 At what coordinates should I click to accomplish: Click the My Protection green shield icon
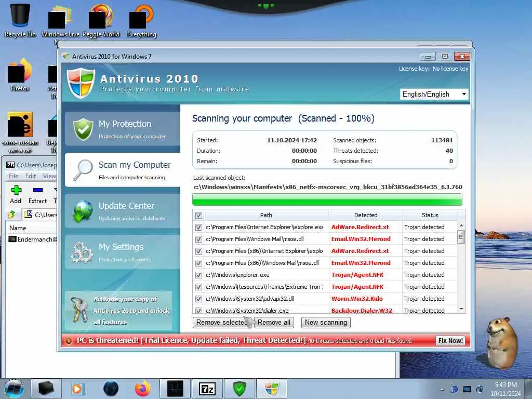tap(83, 129)
